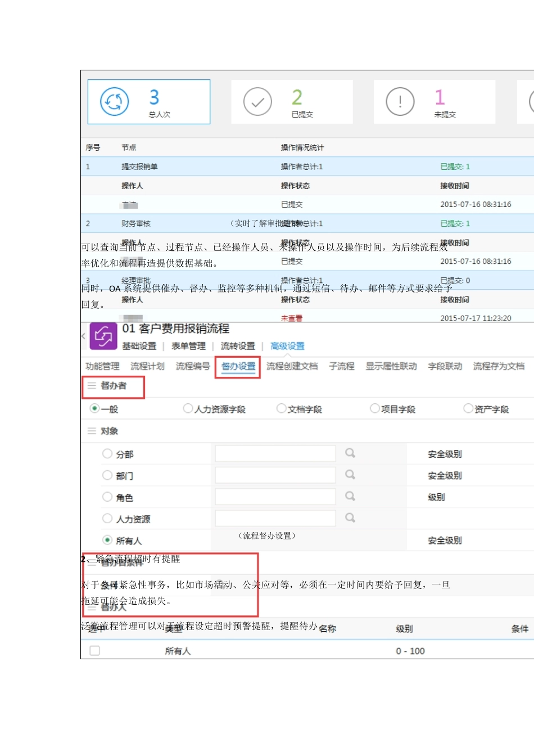
Task: Click the search magnifier in the 分部 row
Action: coord(350,453)
